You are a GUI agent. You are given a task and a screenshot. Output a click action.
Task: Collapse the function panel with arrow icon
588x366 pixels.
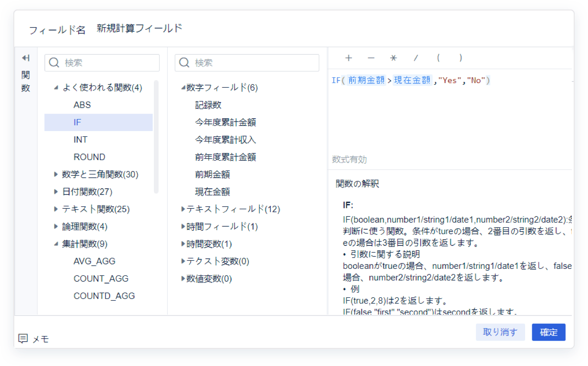26,58
